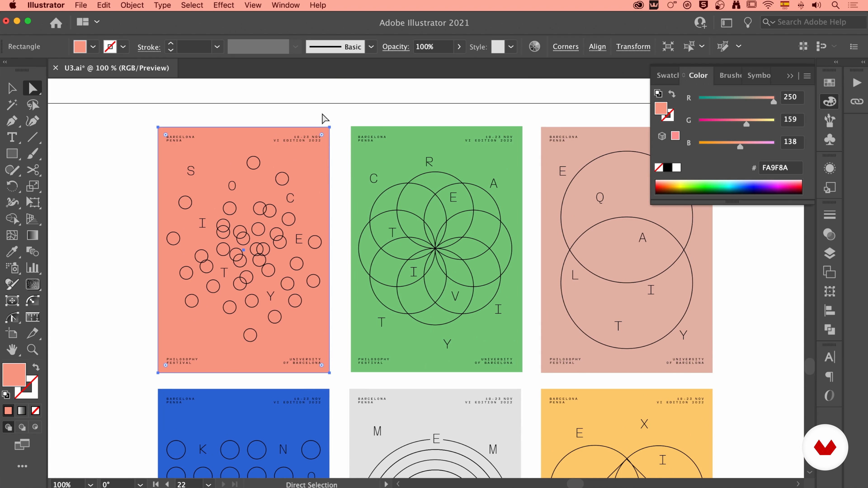
Task: Open the Character panel icon
Action: click(829, 357)
